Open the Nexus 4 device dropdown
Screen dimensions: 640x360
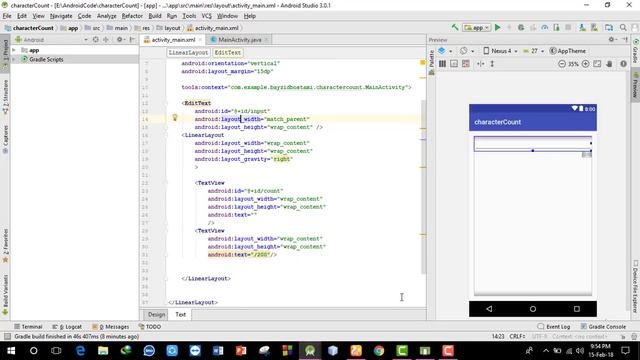[x=500, y=51]
